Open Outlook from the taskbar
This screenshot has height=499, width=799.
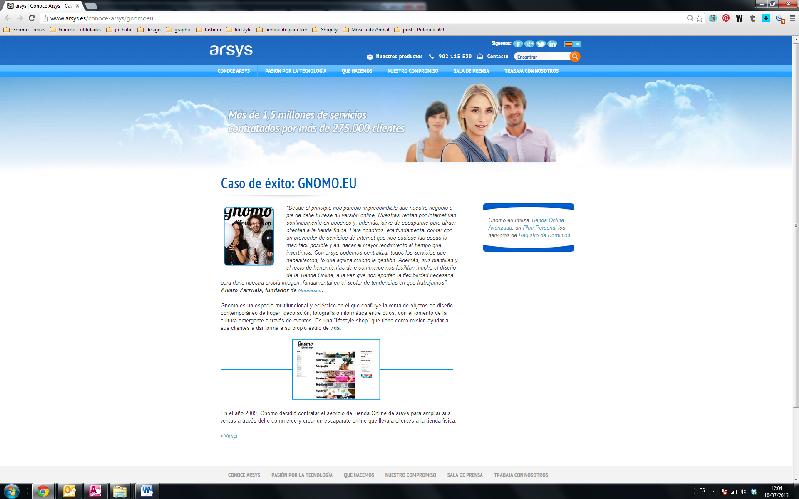click(69, 491)
